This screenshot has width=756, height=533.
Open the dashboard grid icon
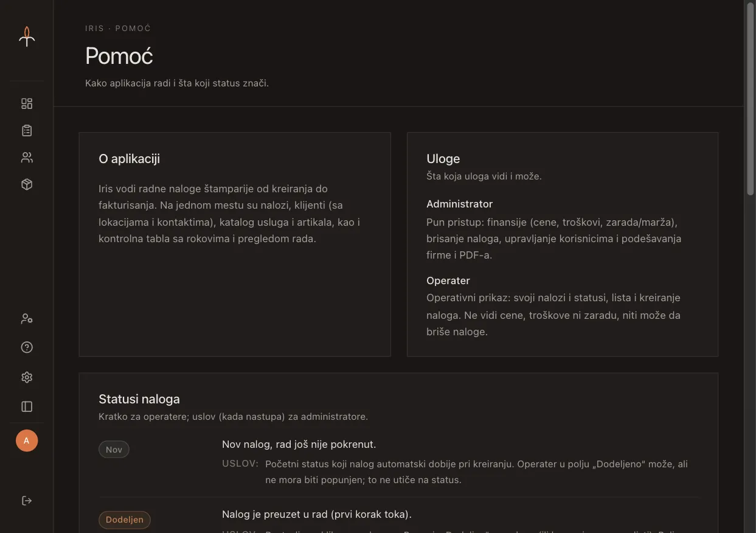[27, 103]
